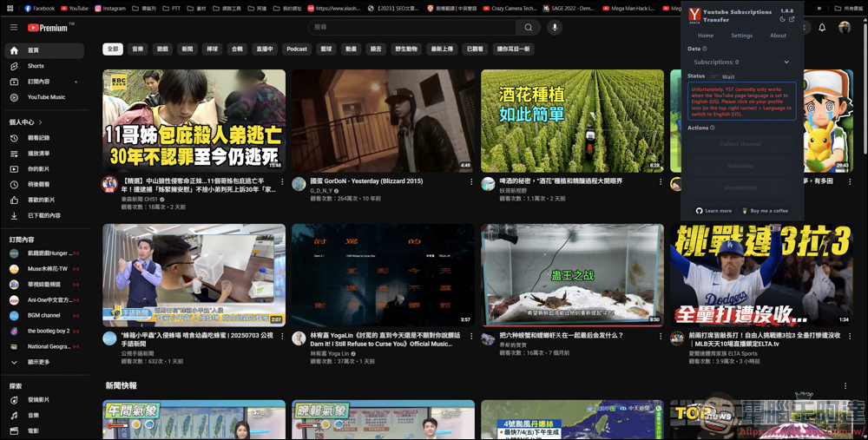Open the PTT bookmarks folder
868x440 pixels.
(x=172, y=9)
